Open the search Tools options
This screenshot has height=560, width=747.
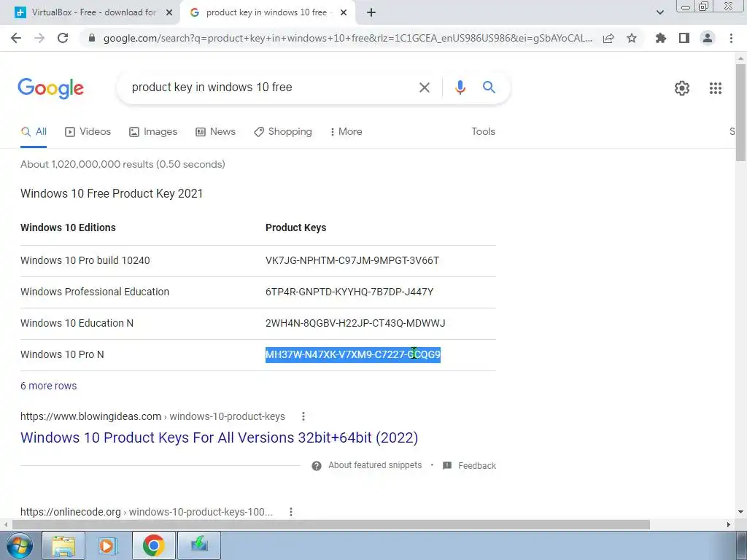coord(483,132)
